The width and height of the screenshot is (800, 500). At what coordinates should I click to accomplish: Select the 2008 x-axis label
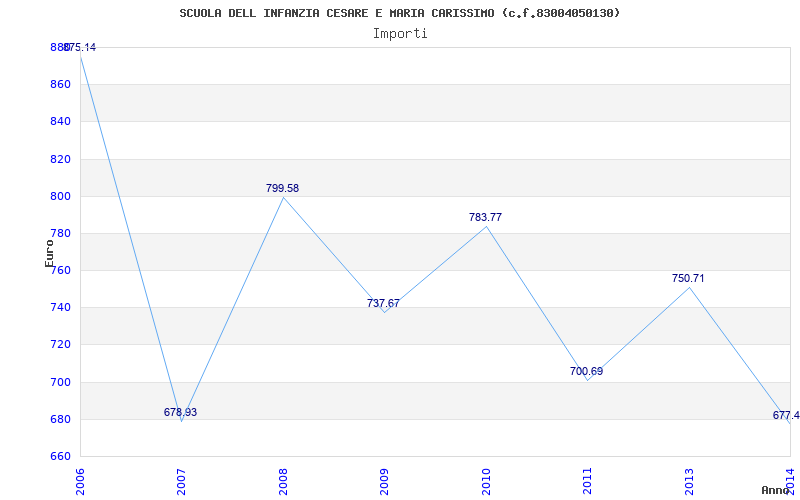pyautogui.click(x=283, y=482)
